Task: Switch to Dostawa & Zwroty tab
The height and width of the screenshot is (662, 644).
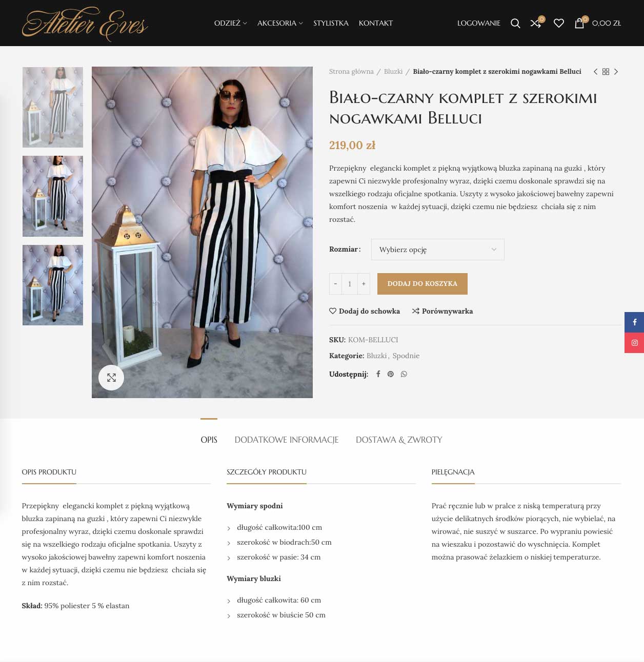Action: [x=399, y=440]
